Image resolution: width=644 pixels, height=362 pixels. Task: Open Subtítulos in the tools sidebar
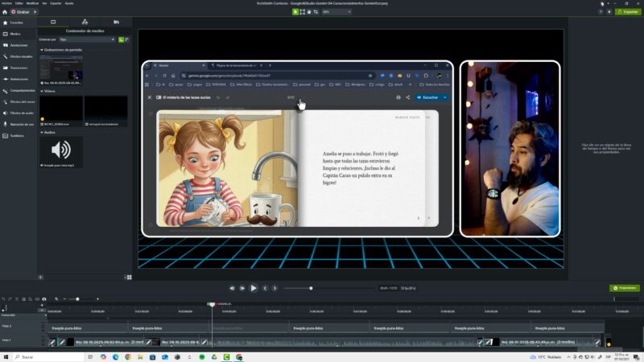click(x=16, y=135)
